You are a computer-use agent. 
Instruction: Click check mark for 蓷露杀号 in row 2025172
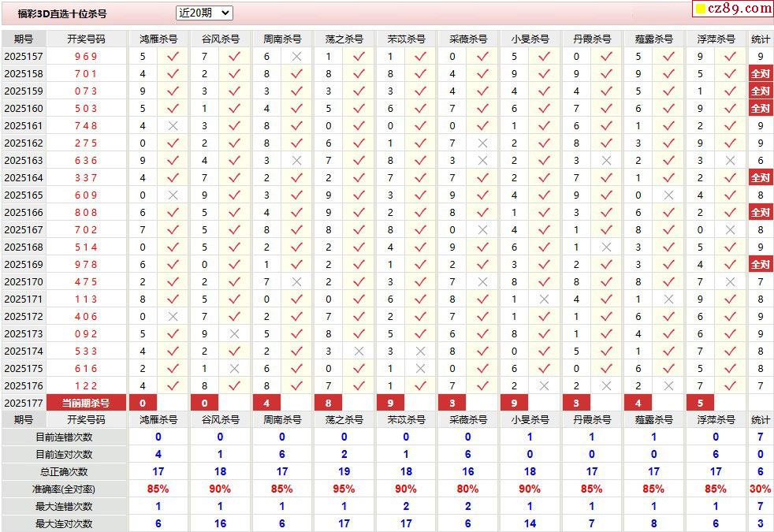point(668,316)
